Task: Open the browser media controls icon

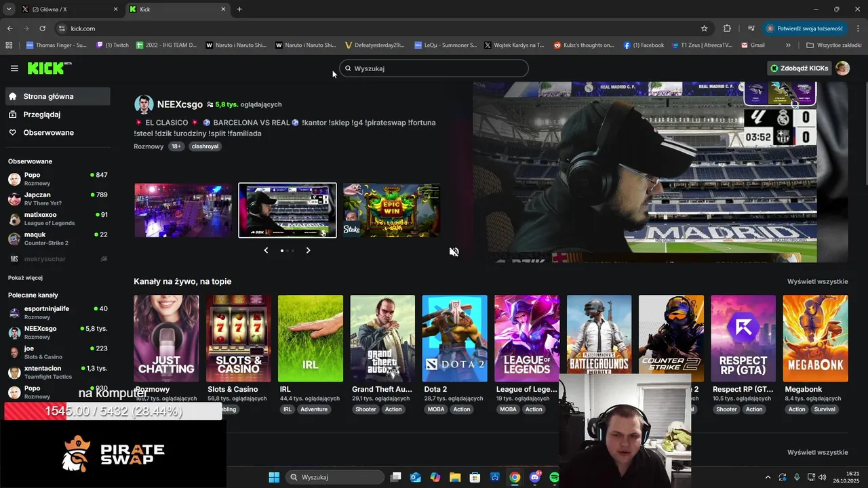Action: click(751, 28)
